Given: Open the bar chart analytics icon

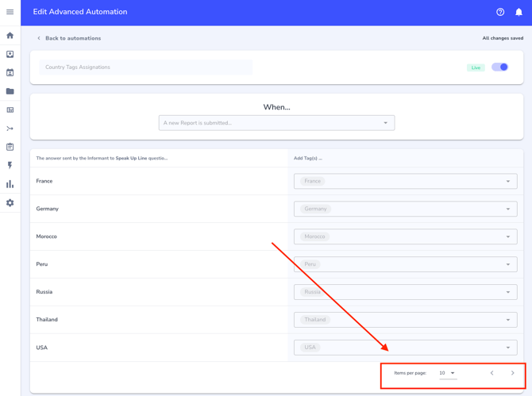Looking at the screenshot, I should (10, 184).
